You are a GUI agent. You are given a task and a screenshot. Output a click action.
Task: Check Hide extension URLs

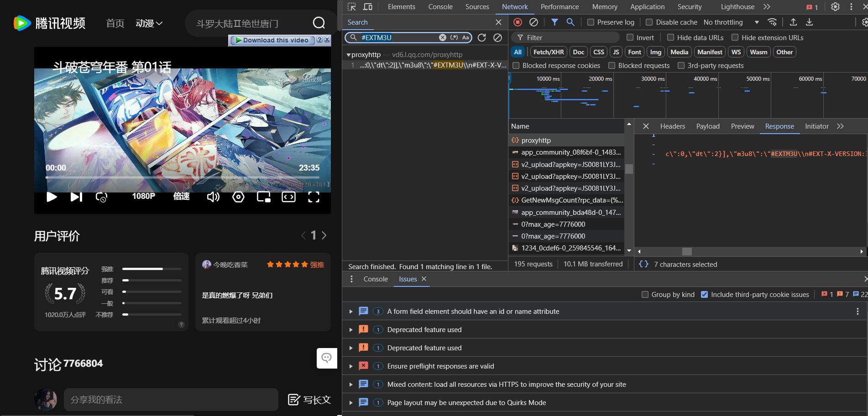point(735,37)
